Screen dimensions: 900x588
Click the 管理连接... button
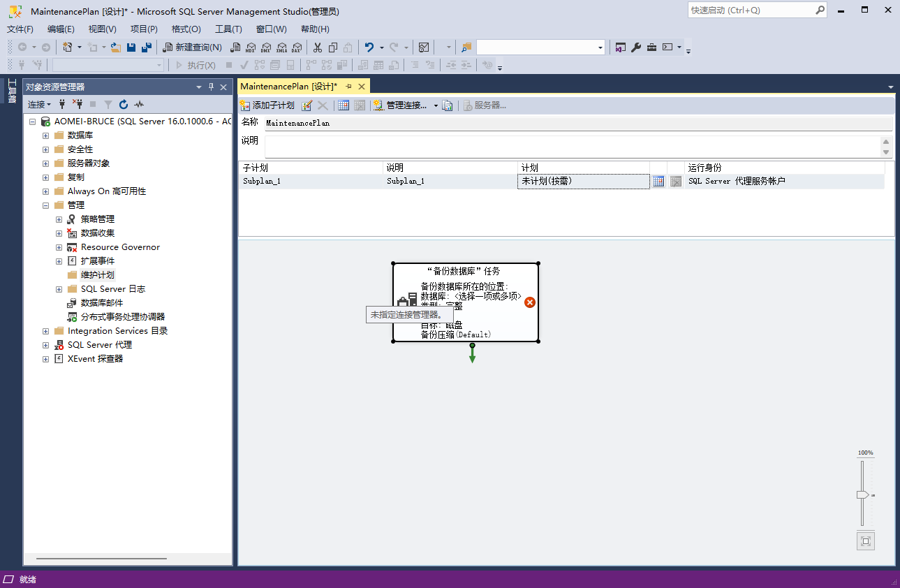[401, 105]
